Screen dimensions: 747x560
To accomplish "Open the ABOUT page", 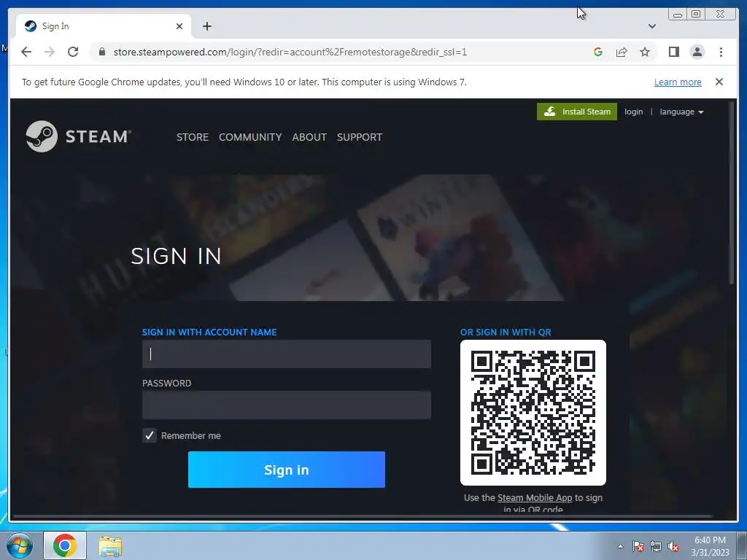I will 309,137.
